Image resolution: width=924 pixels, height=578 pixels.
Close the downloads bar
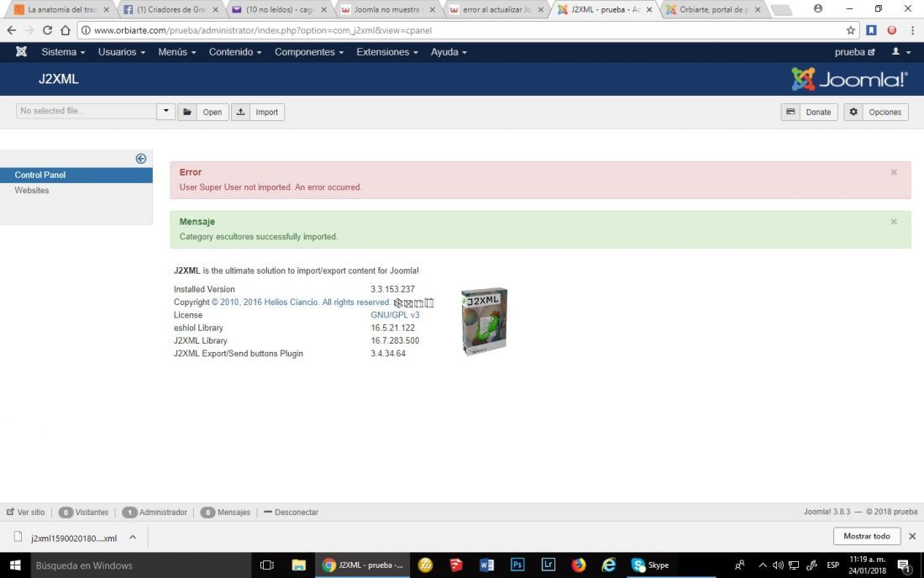point(912,536)
